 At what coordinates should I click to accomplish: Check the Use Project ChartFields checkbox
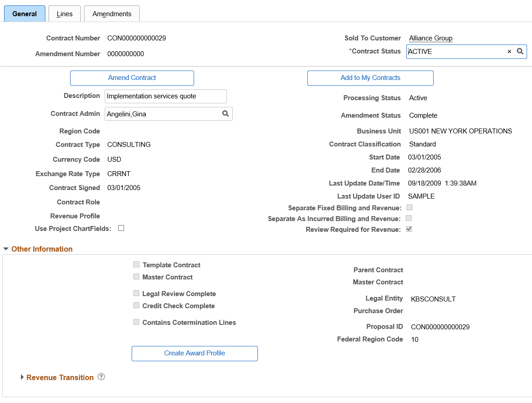click(121, 228)
